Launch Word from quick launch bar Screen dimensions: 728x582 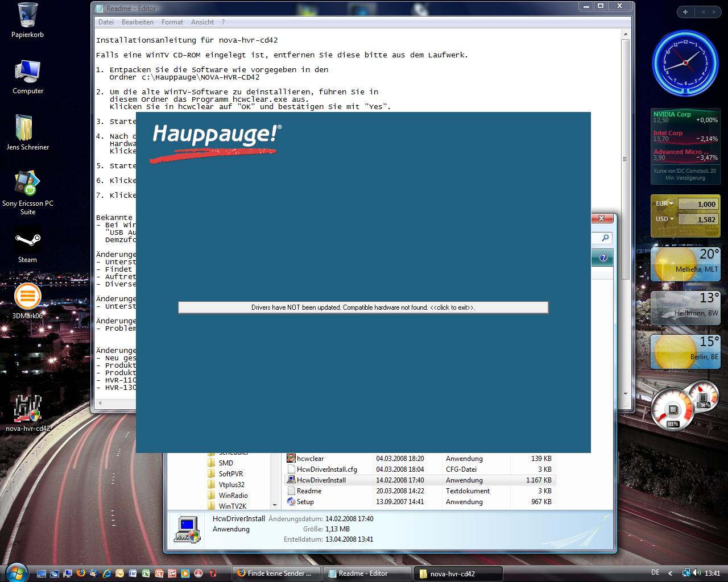pyautogui.click(x=133, y=573)
